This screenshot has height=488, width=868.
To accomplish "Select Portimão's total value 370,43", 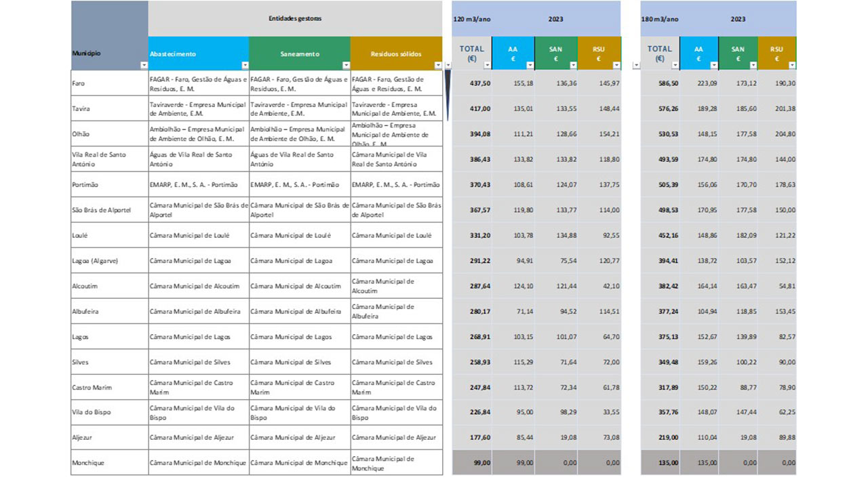I will (472, 184).
